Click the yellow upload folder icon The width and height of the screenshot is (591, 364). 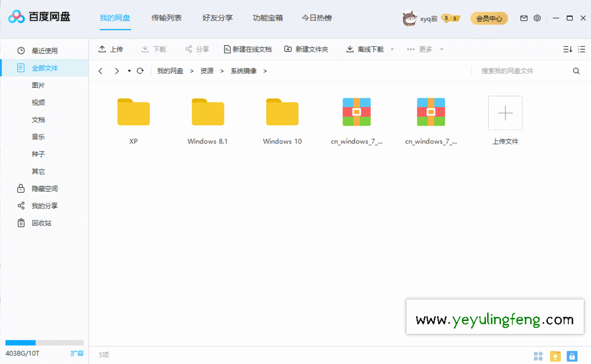(x=555, y=356)
